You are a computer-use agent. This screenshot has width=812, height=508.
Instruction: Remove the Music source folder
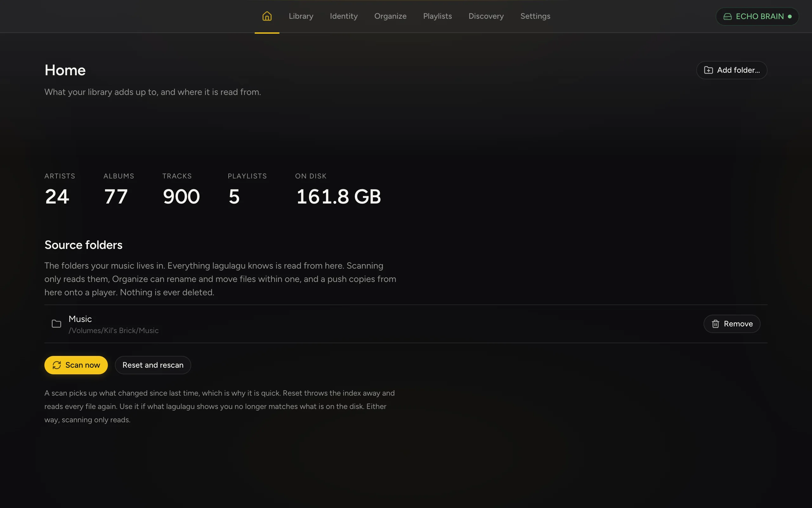[731, 324]
